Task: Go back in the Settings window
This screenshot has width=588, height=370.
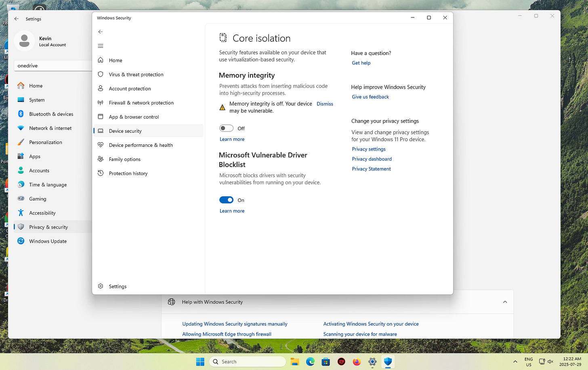Action: click(x=17, y=19)
